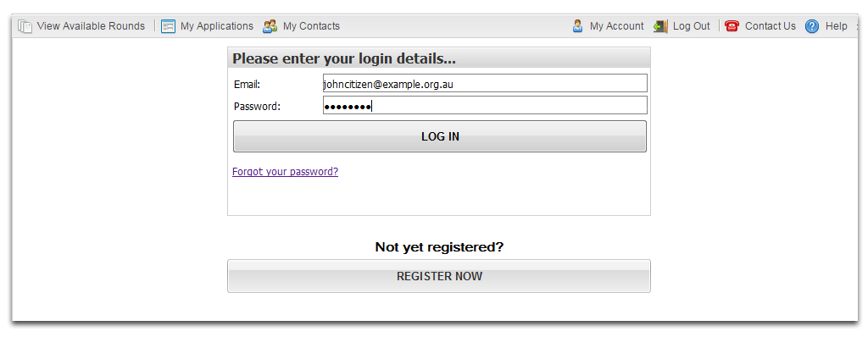Screen dimensions: 868x337
Task: Click the Email: field label
Action: (247, 85)
